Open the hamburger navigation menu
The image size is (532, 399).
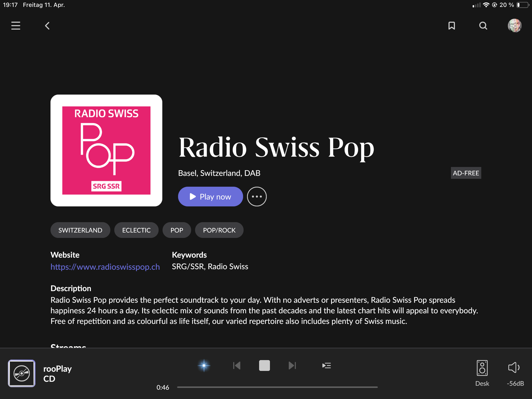point(16,26)
